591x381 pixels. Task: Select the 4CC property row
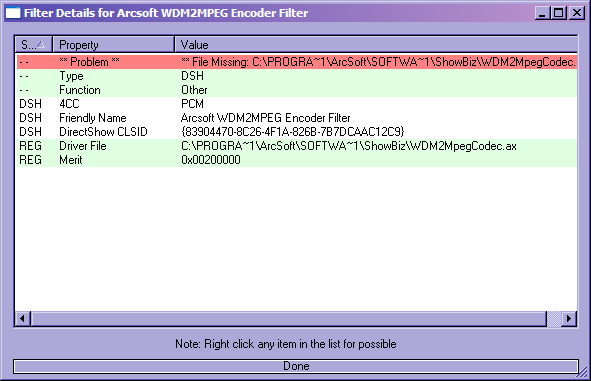coord(296,104)
